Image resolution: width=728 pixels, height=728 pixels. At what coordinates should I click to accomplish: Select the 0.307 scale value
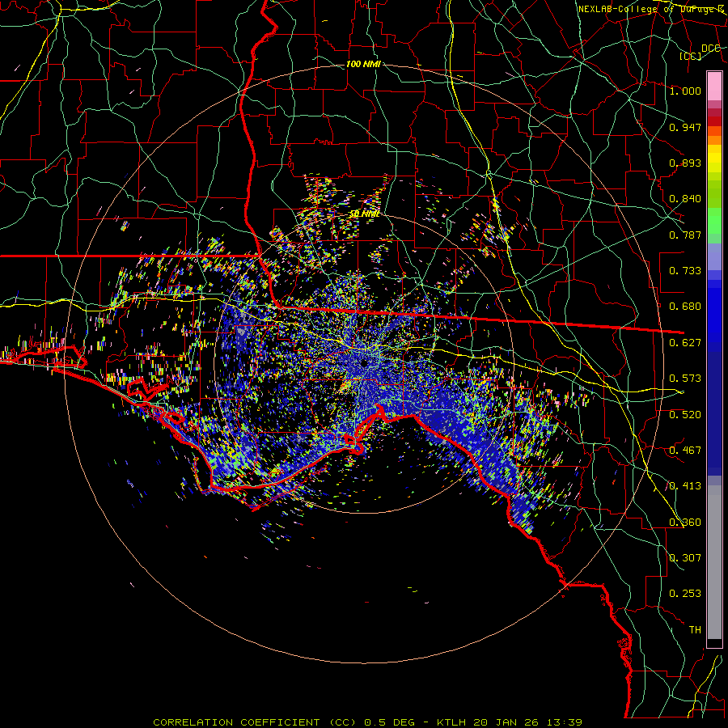(685, 558)
